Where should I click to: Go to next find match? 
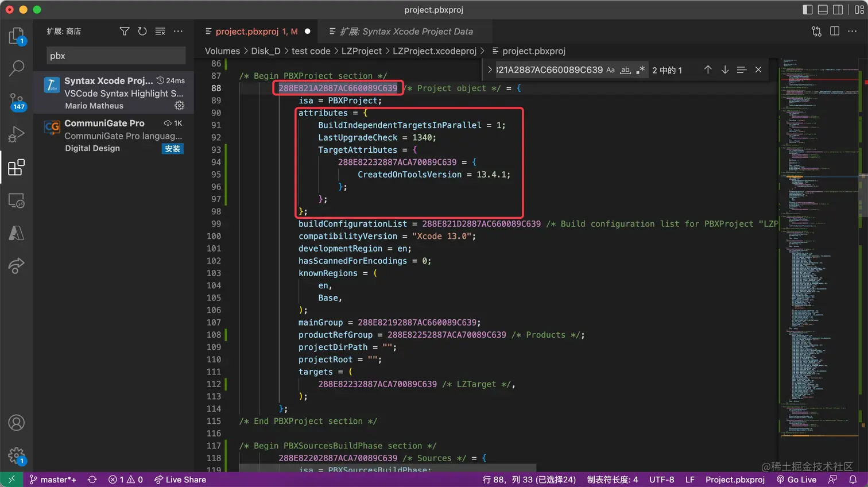point(725,69)
